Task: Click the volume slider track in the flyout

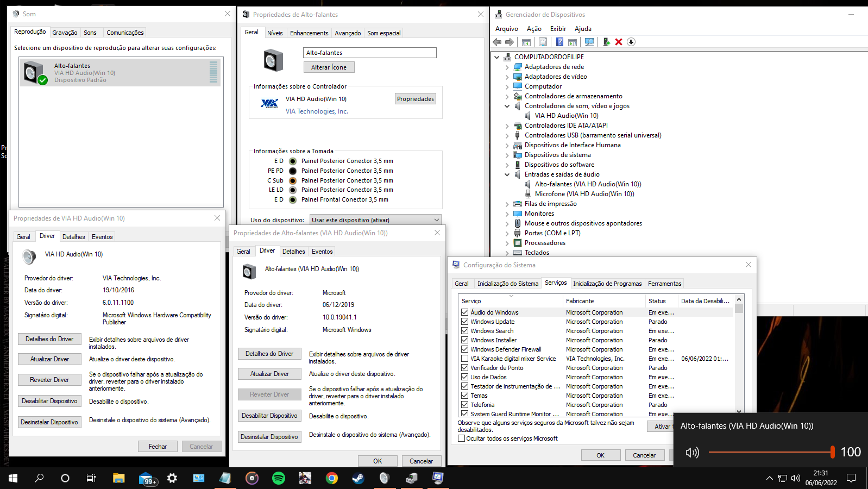Action: point(770,452)
